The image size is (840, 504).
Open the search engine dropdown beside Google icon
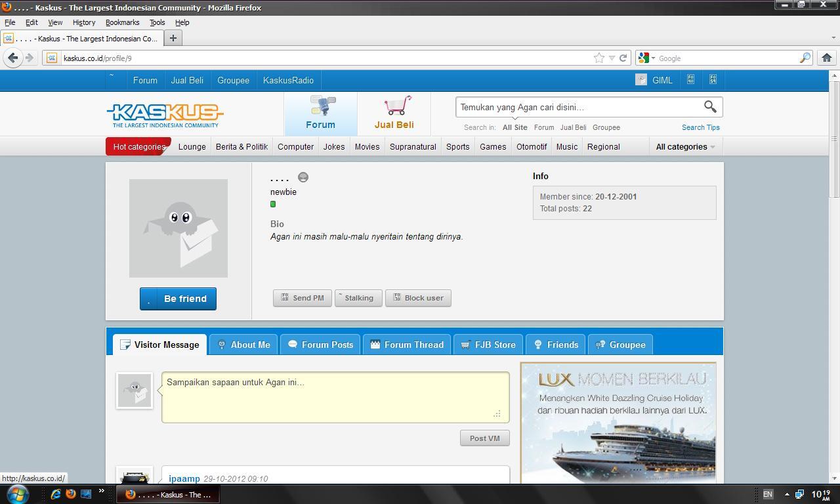pyautogui.click(x=653, y=58)
